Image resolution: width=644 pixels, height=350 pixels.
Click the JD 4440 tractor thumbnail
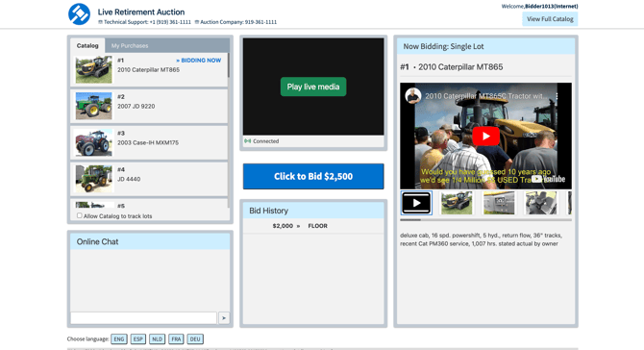(93, 179)
